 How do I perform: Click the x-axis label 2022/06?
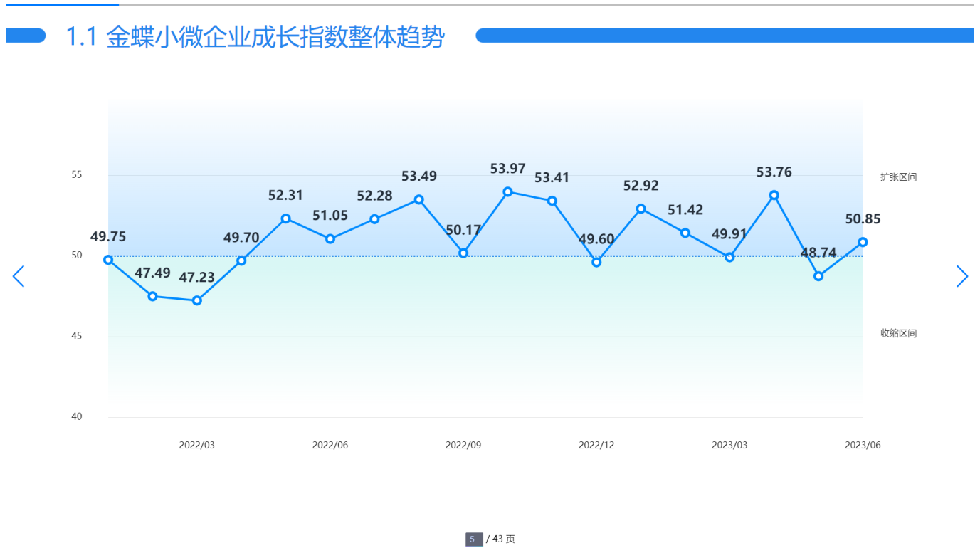(330, 445)
